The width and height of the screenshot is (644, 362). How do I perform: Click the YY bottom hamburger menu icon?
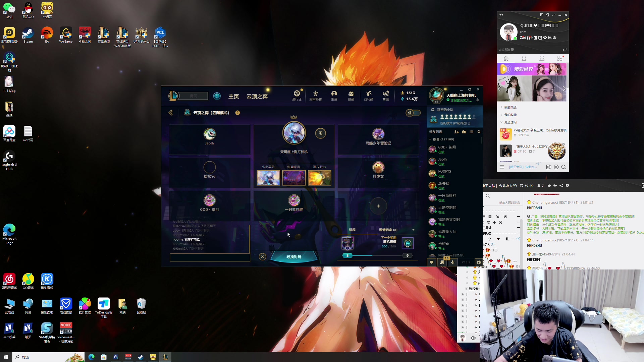click(x=502, y=167)
